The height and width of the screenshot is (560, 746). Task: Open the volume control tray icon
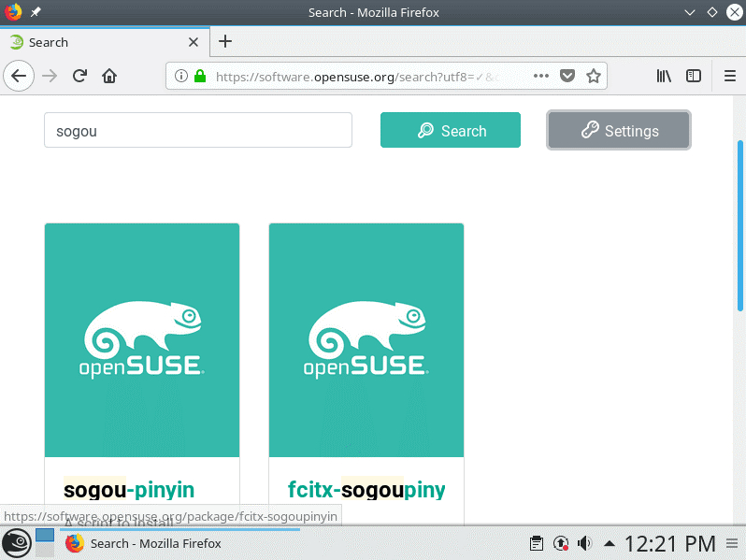click(x=584, y=543)
